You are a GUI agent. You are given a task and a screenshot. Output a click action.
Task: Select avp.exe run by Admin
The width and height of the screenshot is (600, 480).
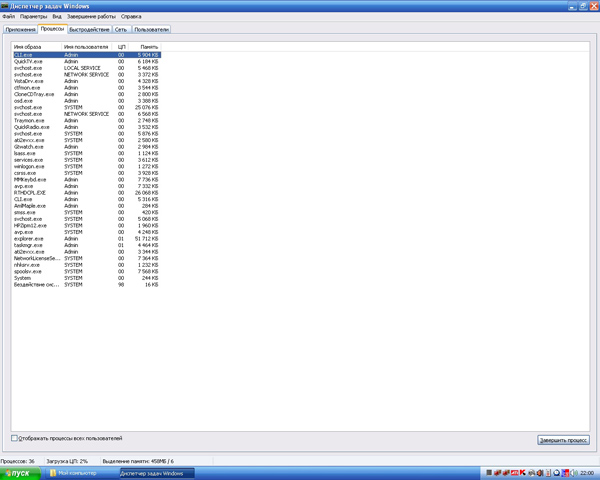pos(86,186)
